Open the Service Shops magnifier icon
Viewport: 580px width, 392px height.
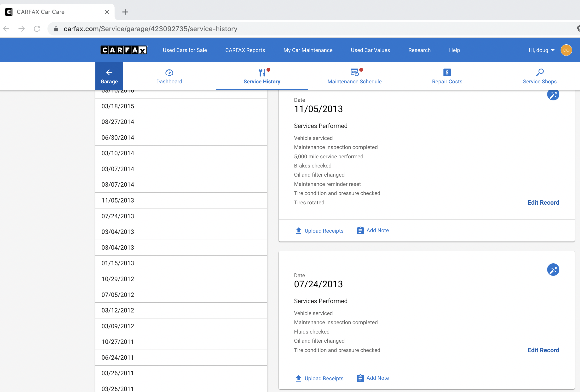click(x=540, y=72)
